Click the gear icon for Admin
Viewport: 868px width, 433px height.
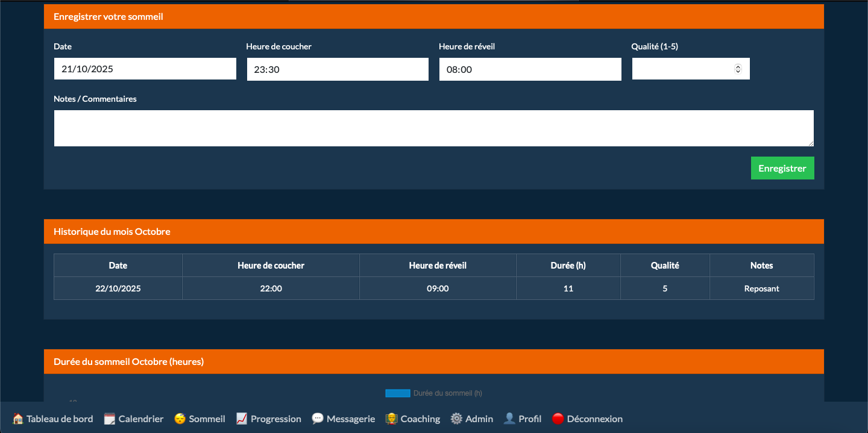pos(456,419)
